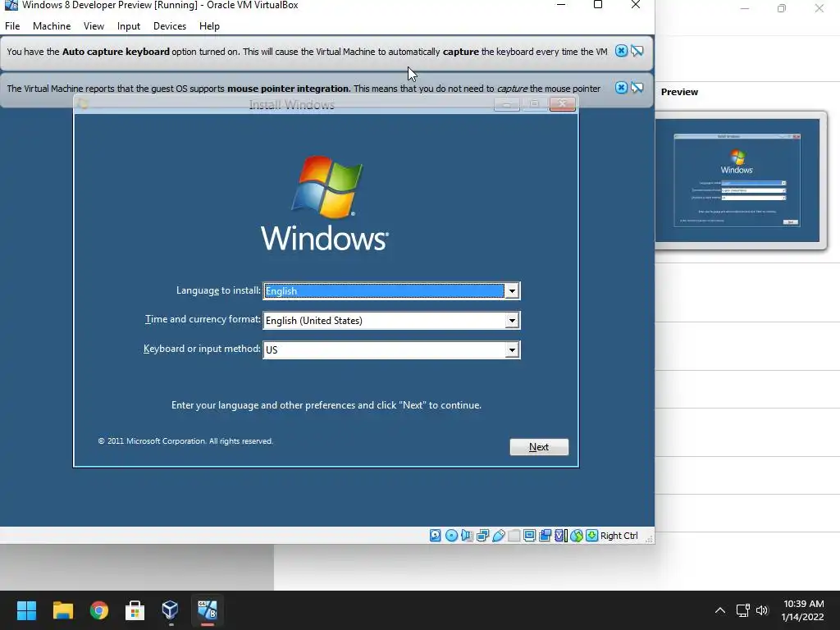Click the English value in the language field

pyautogui.click(x=281, y=291)
